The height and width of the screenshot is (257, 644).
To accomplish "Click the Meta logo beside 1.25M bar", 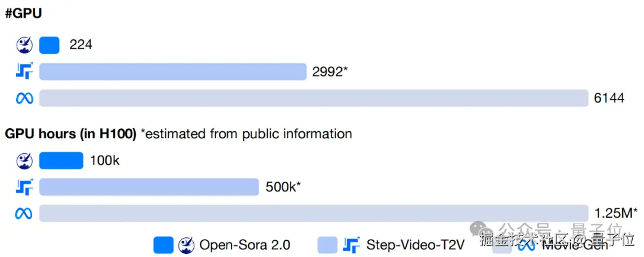I will 24,213.
